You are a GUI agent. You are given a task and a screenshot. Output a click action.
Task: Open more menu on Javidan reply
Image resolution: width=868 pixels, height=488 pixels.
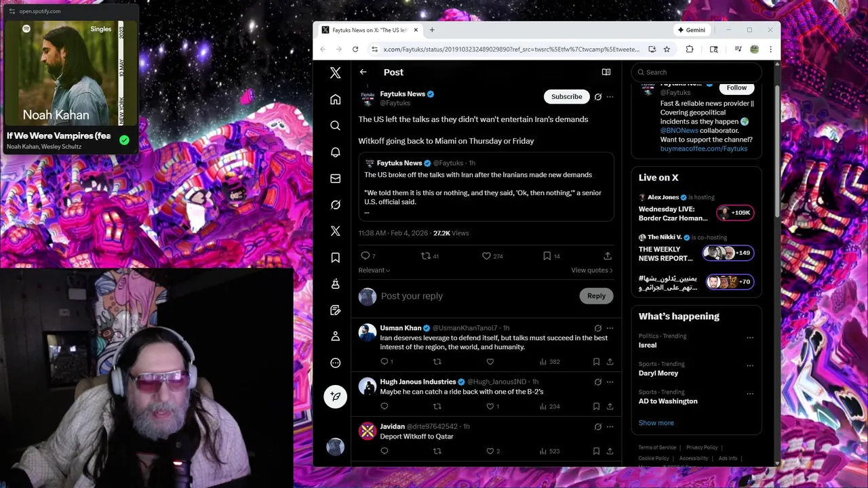610,426
